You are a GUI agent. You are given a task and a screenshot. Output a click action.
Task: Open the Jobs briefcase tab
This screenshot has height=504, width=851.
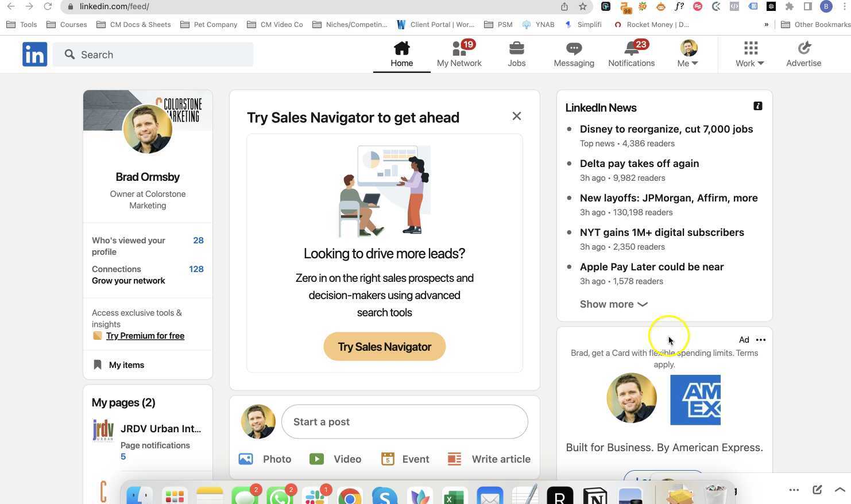pos(517,55)
